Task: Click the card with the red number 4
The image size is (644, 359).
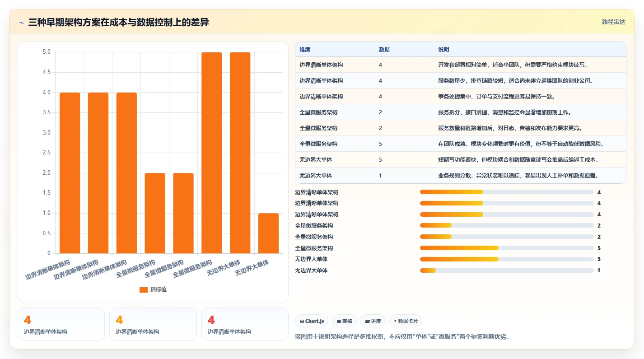Action: tap(245, 324)
